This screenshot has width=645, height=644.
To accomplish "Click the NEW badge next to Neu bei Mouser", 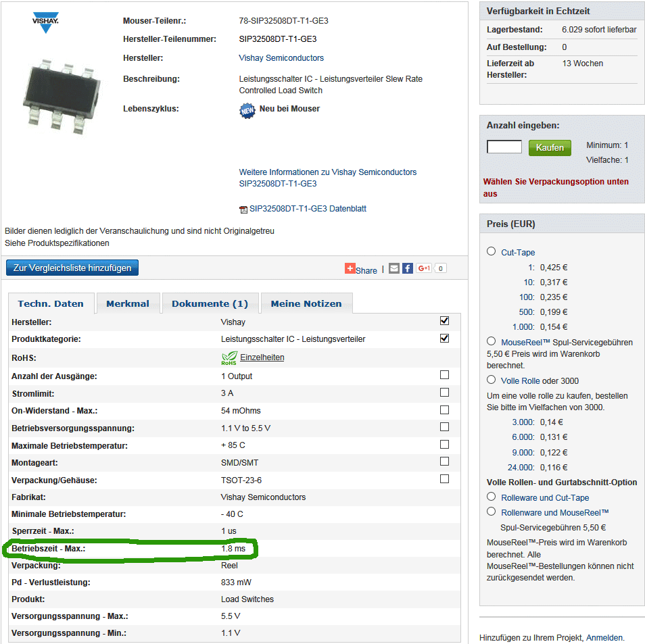I will [247, 111].
